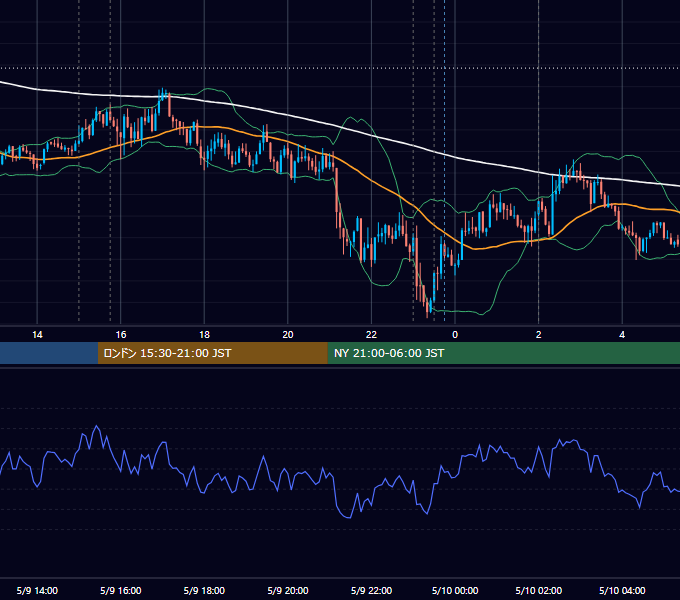Click the 5/9 20:00 time label
Viewport: 680px width, 600px height.
(x=288, y=590)
